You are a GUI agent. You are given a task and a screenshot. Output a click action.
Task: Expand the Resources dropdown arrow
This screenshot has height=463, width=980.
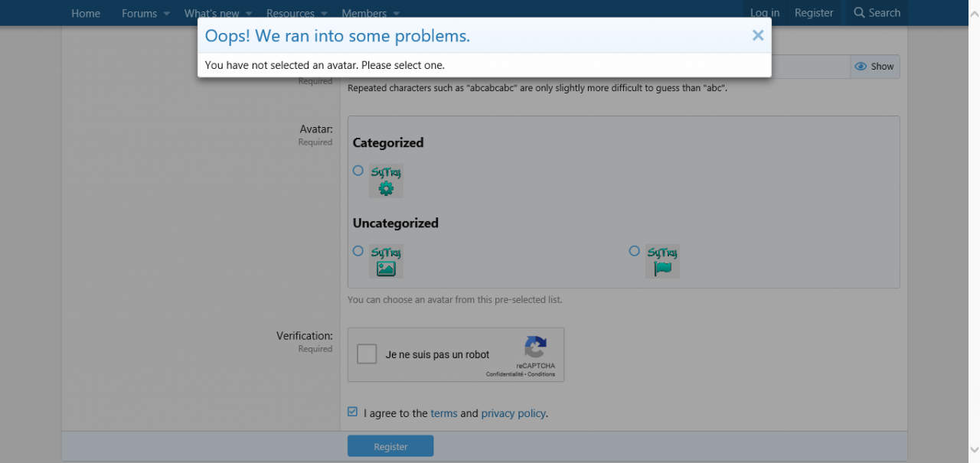[324, 14]
